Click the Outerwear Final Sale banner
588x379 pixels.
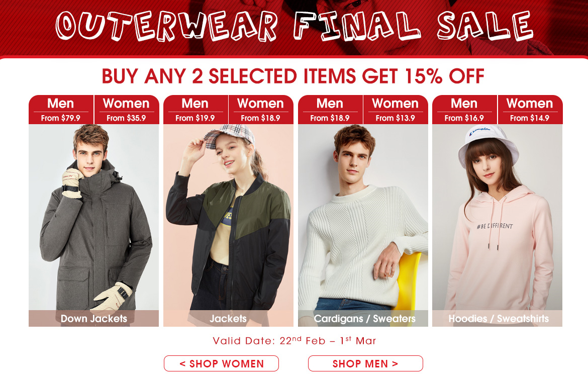click(294, 26)
